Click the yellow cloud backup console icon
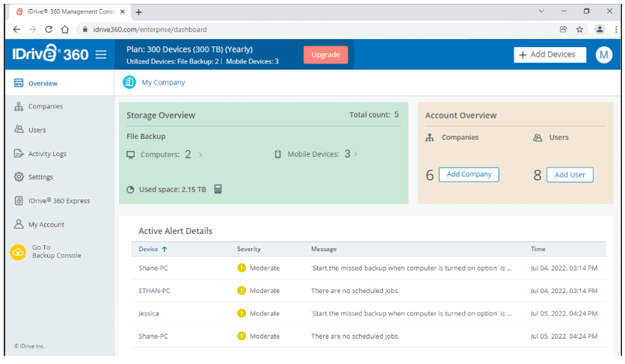The width and height of the screenshot is (625, 364). [18, 253]
